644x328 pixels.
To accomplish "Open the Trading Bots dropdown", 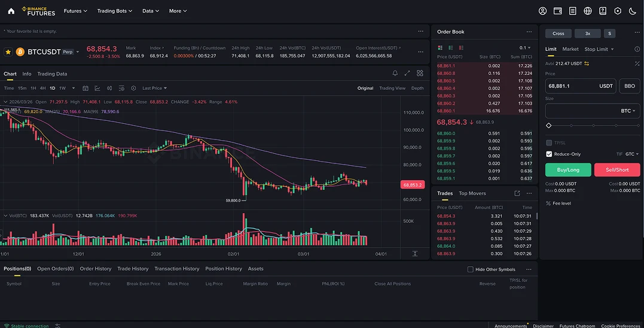I will tap(115, 11).
